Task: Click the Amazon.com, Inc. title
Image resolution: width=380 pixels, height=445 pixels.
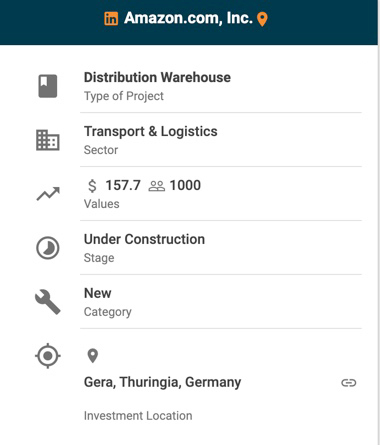Action: pyautogui.click(x=188, y=18)
